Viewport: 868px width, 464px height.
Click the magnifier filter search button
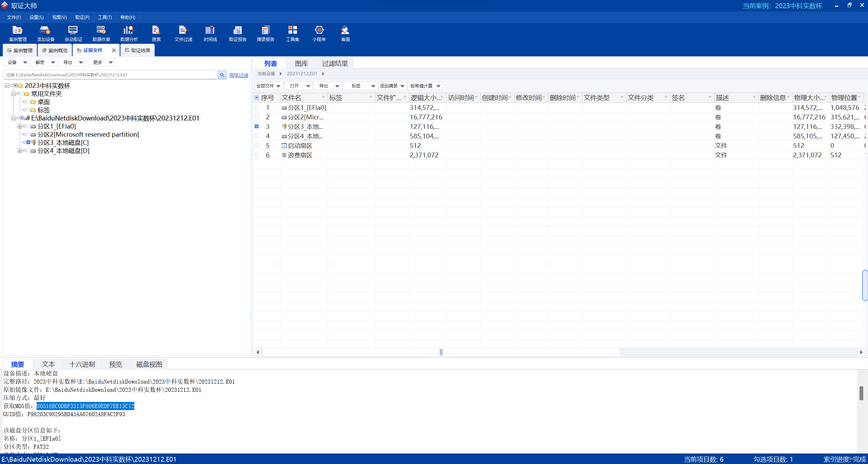(x=222, y=75)
